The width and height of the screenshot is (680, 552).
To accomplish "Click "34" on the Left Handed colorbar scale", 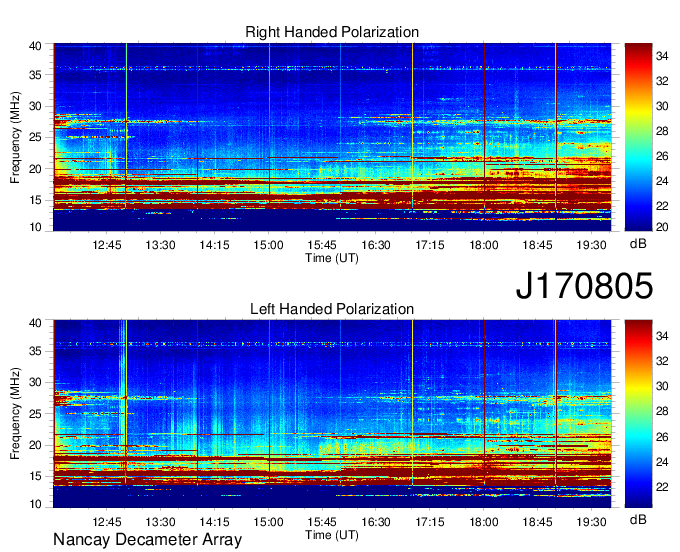I will pyautogui.click(x=662, y=336).
